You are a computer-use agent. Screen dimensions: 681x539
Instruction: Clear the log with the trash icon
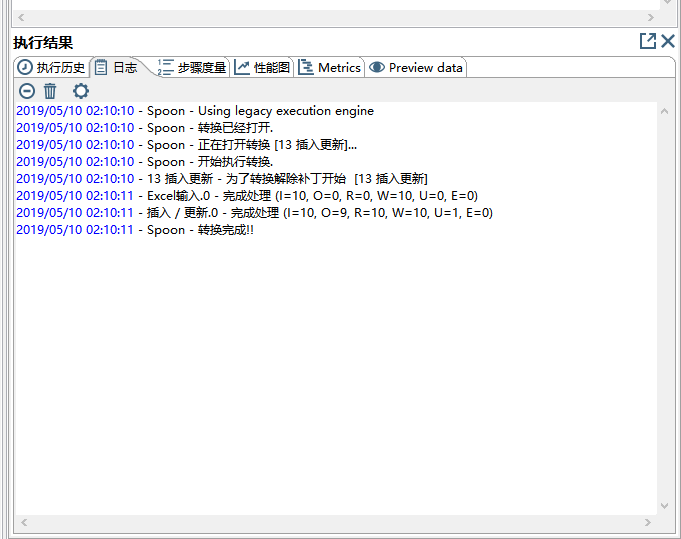click(50, 91)
